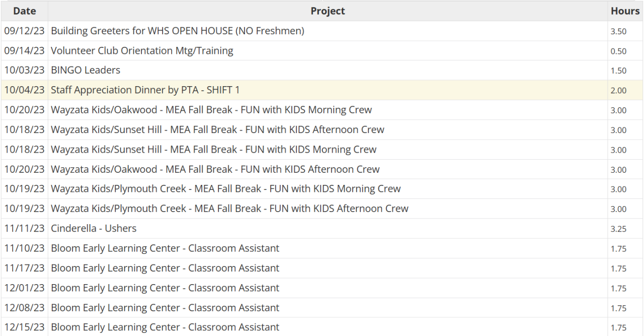Open Wayzata Kids/Oakwood Morning Crew project
The width and height of the screenshot is (644, 336).
(x=211, y=110)
